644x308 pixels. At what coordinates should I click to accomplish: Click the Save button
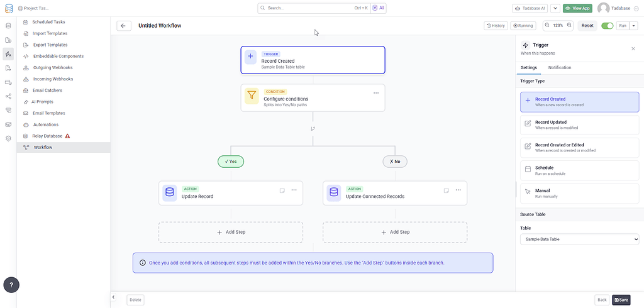tap(621, 300)
